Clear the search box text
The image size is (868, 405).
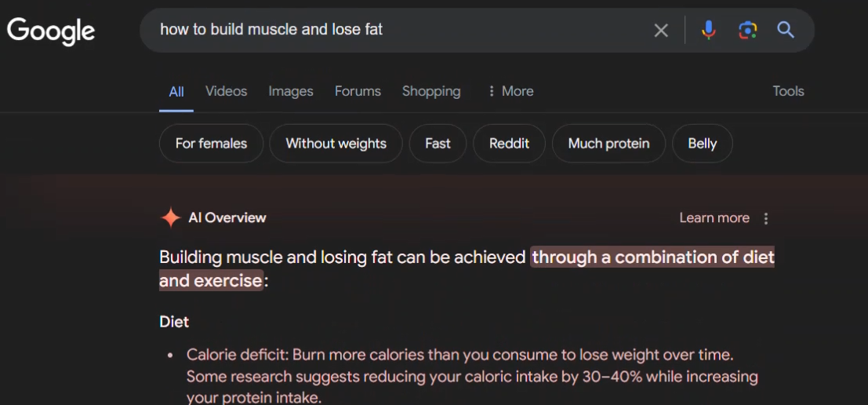click(x=661, y=30)
